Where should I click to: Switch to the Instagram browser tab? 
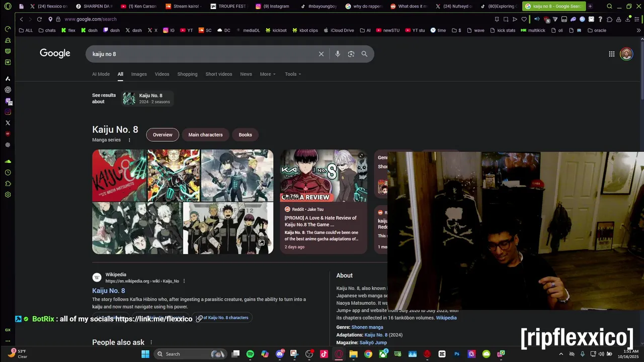pos(273,7)
